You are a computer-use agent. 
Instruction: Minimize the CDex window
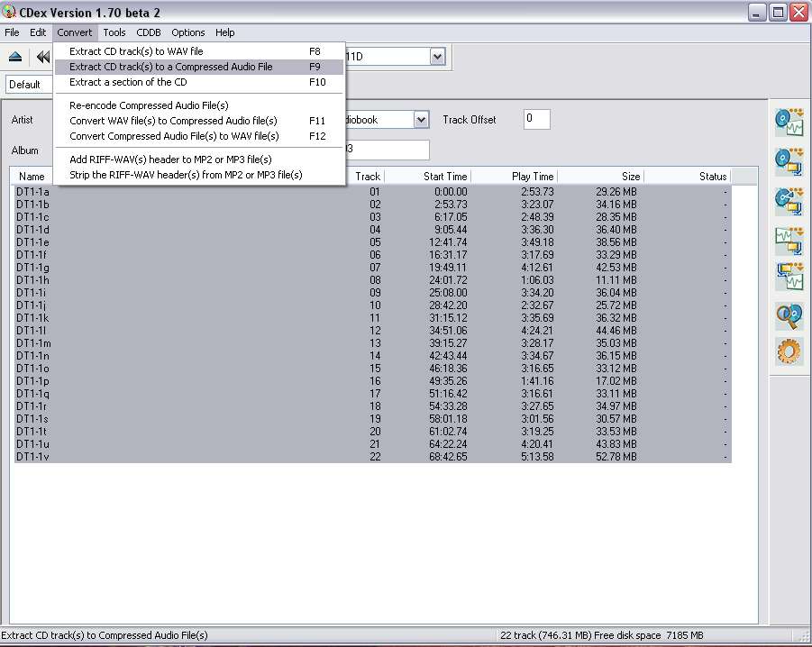click(757, 12)
